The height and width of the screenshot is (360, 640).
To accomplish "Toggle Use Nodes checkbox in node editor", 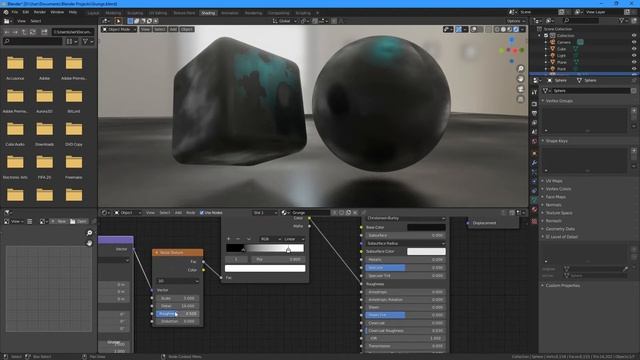I will (x=202, y=213).
